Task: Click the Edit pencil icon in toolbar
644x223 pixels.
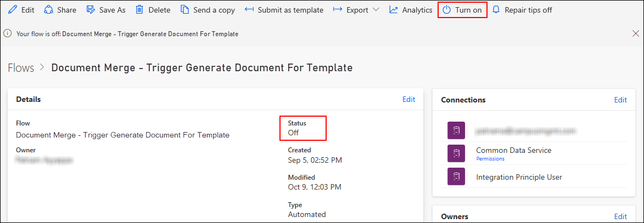Action: coord(12,10)
